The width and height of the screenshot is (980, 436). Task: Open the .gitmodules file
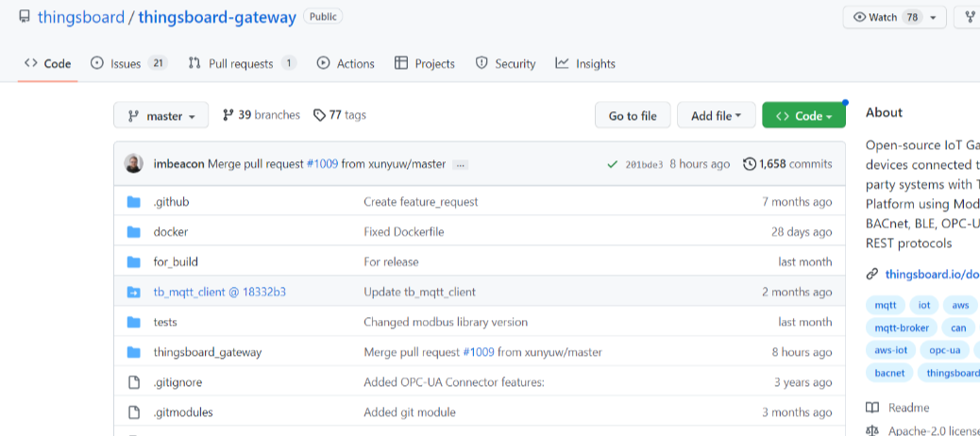point(183,412)
